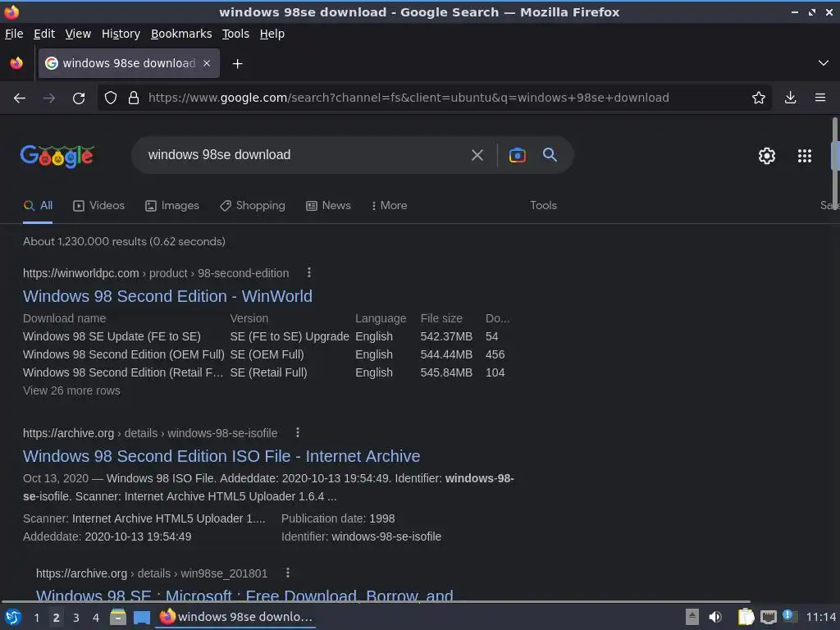The image size is (840, 630).
Task: Open the Edit menu
Action: click(44, 34)
